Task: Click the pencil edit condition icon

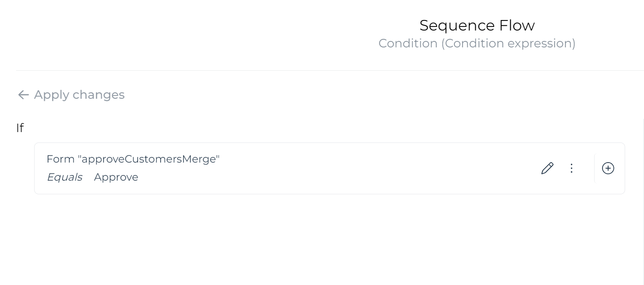Action: [547, 168]
